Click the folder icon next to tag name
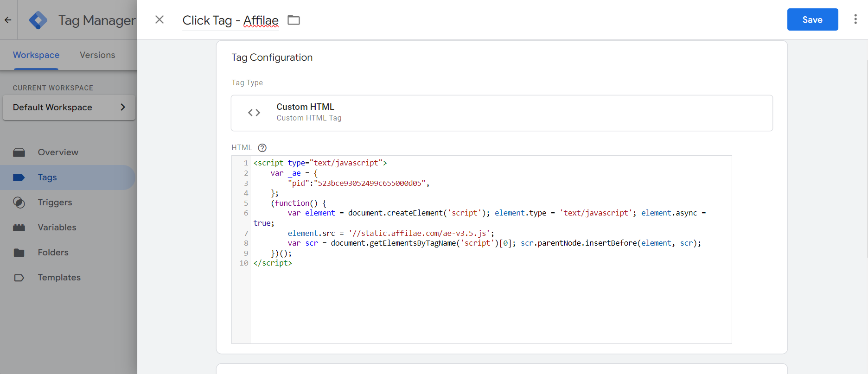 point(294,20)
